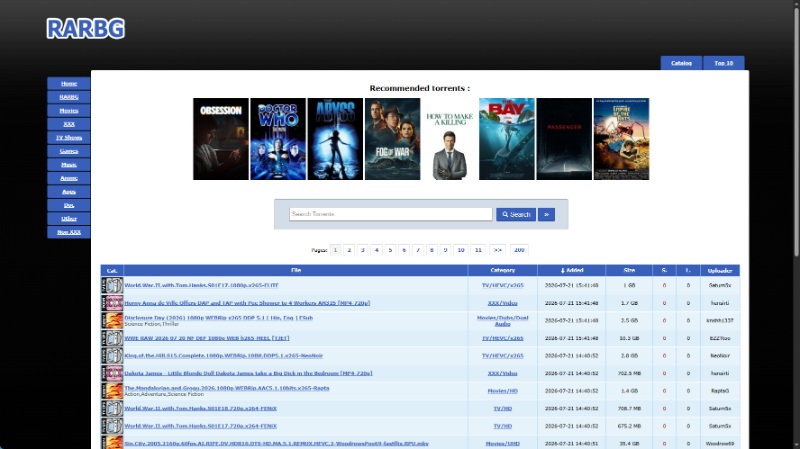Open World.War.II S01E18 720p torrent link
Viewport: 800px width, 449px height.
pyautogui.click(x=201, y=408)
